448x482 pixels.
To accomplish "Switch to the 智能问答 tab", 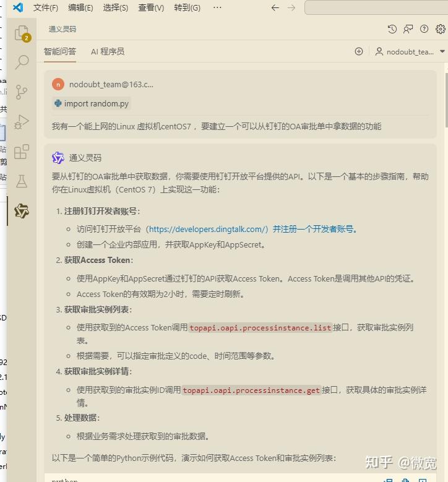I will (x=60, y=51).
